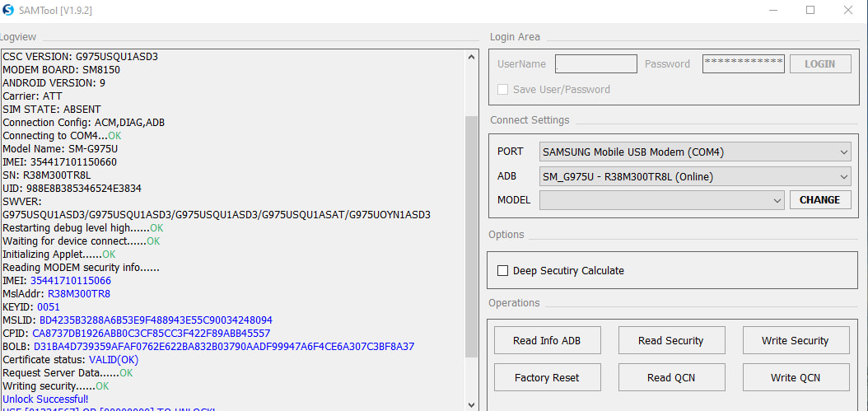The width and height of the screenshot is (868, 411).
Task: Click 'Restarting debug level high......OK' line
Action: tap(83, 227)
